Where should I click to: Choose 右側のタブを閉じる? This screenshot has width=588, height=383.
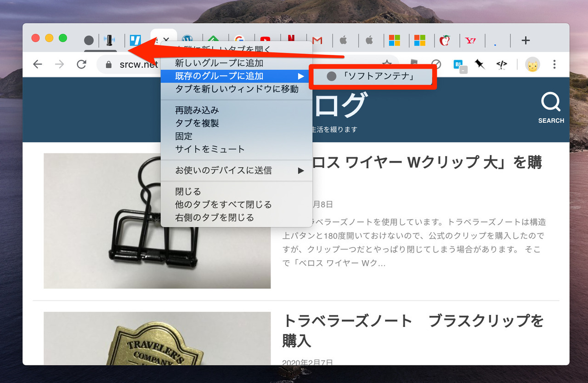237,217
